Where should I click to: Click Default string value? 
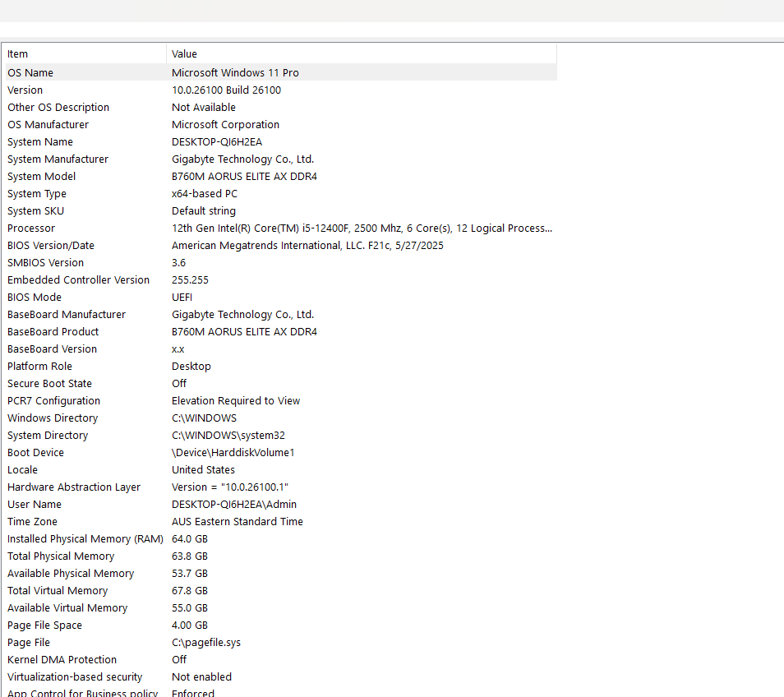pos(204,210)
